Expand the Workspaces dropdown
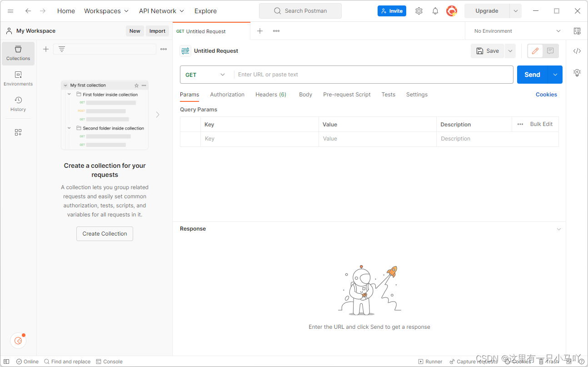588x367 pixels. pyautogui.click(x=106, y=11)
